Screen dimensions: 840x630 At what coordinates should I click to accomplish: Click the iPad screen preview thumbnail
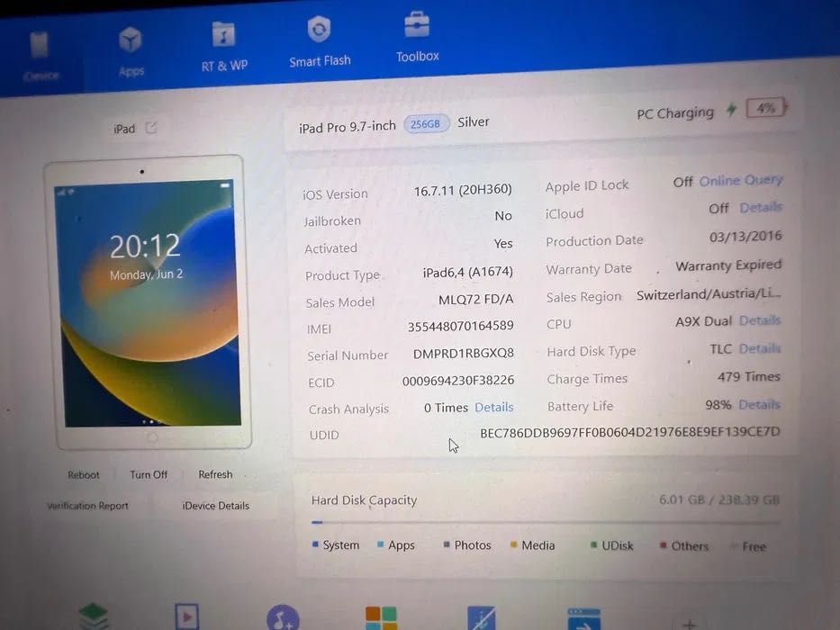pyautogui.click(x=148, y=302)
